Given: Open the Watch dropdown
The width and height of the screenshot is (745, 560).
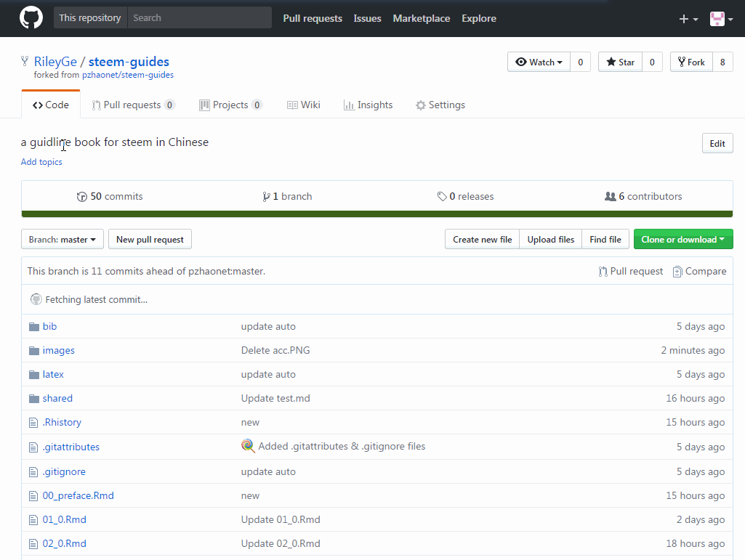Looking at the screenshot, I should pyautogui.click(x=539, y=62).
